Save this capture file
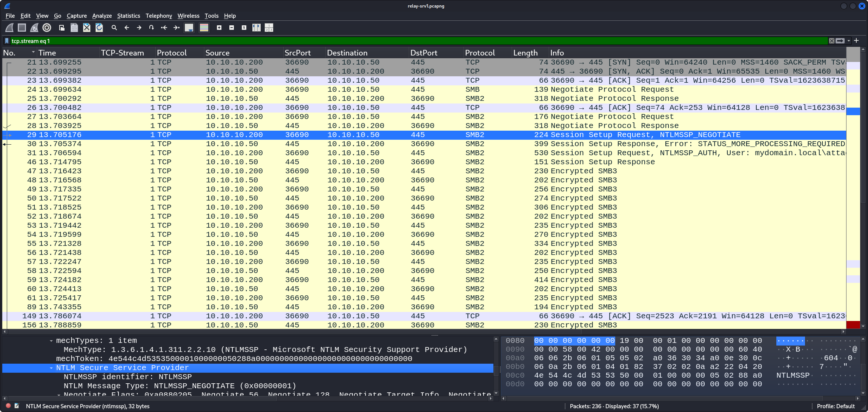 [x=74, y=28]
